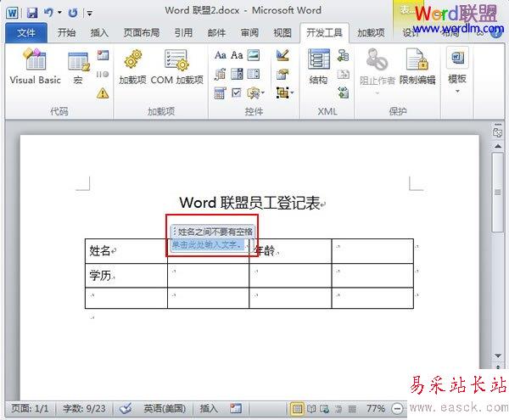Insert Date Picker content control
The image size is (509, 420).
(221, 93)
